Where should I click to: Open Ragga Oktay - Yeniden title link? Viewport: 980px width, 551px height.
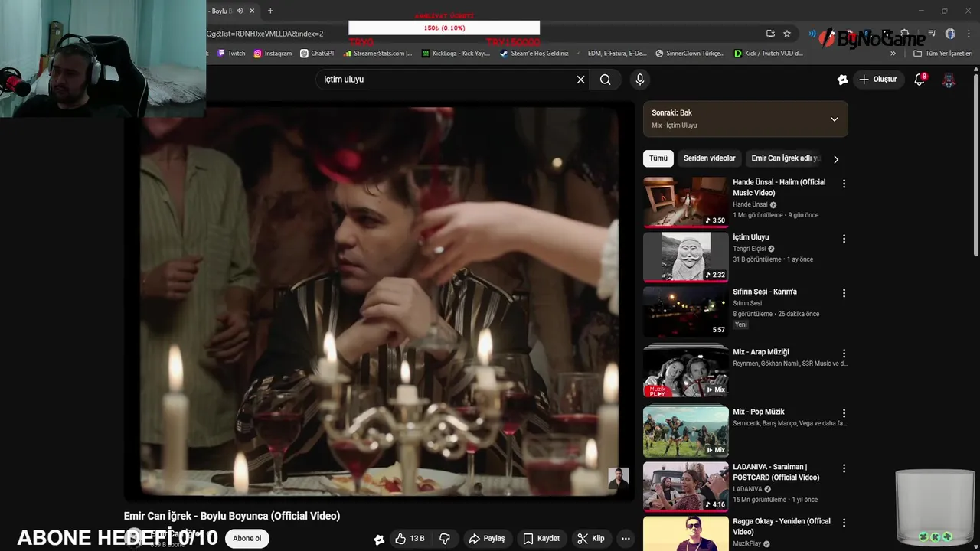click(781, 527)
